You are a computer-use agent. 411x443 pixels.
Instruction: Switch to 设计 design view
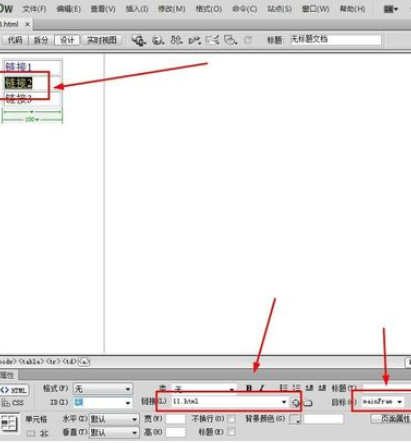pos(67,40)
